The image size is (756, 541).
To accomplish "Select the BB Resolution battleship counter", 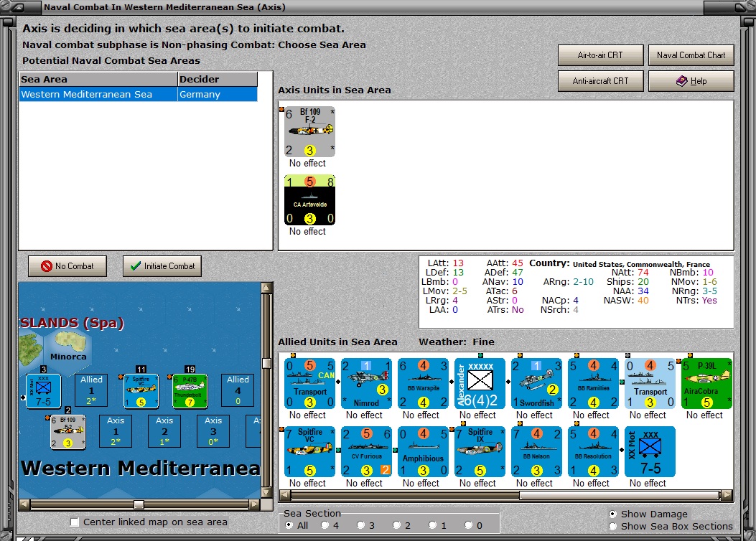I will pyautogui.click(x=594, y=451).
